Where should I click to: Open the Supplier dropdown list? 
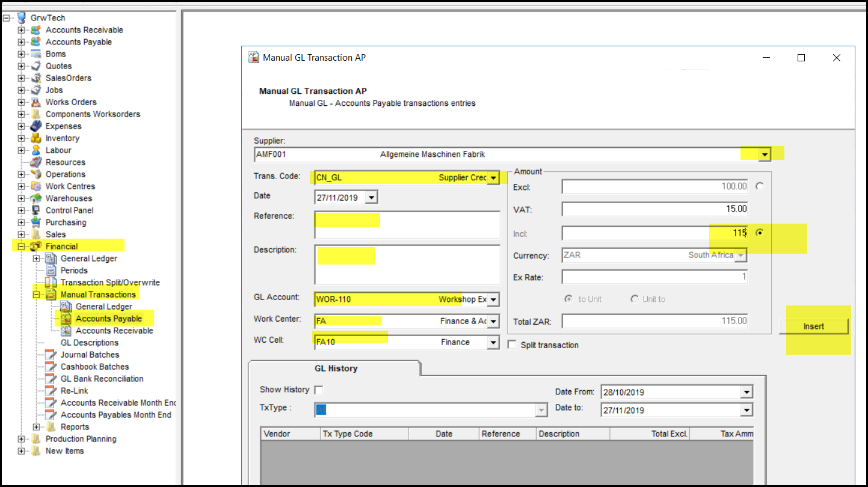point(764,155)
